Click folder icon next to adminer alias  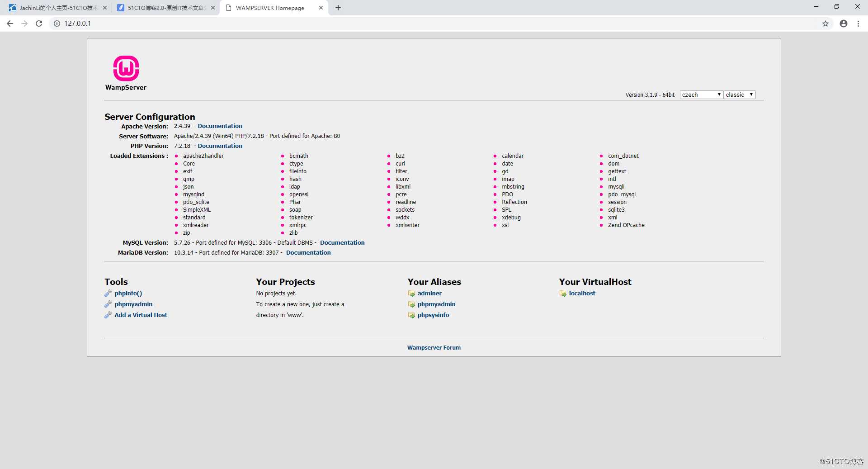(411, 294)
